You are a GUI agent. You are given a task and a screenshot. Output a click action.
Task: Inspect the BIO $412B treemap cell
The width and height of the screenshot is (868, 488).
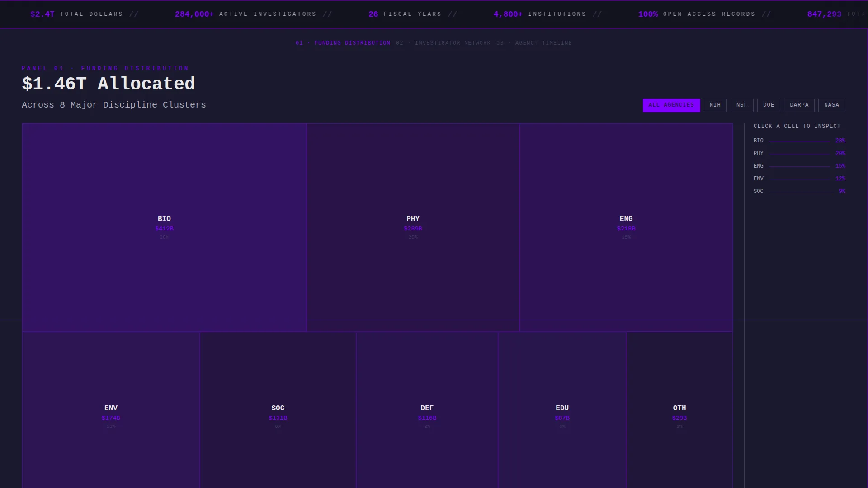tap(164, 227)
